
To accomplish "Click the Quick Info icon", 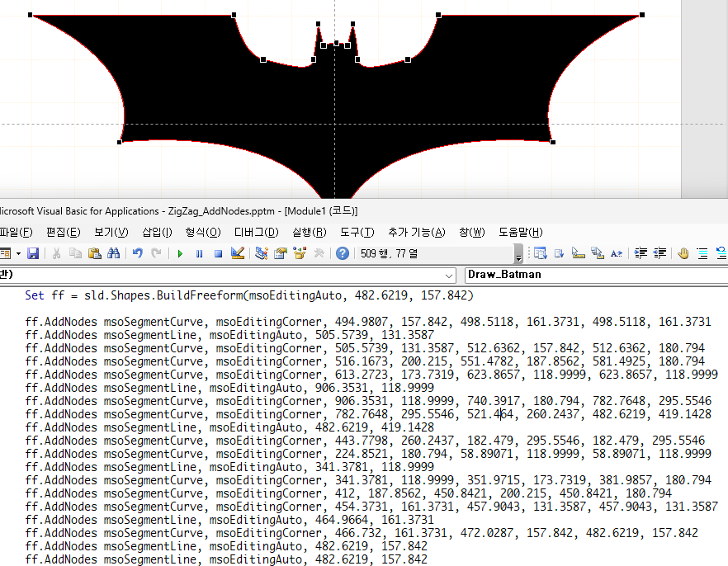I will coord(578,253).
